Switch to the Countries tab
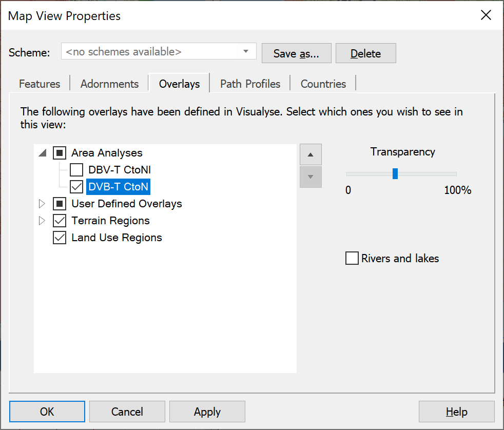 coord(323,84)
